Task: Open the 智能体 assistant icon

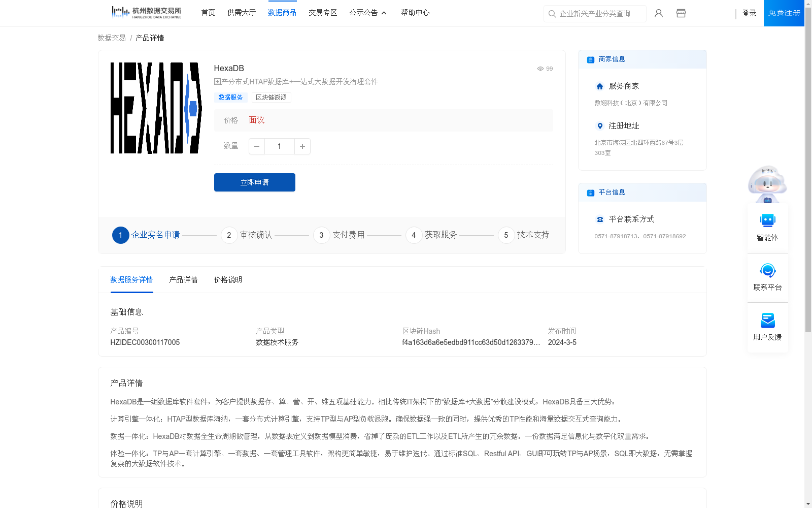Action: (768, 220)
